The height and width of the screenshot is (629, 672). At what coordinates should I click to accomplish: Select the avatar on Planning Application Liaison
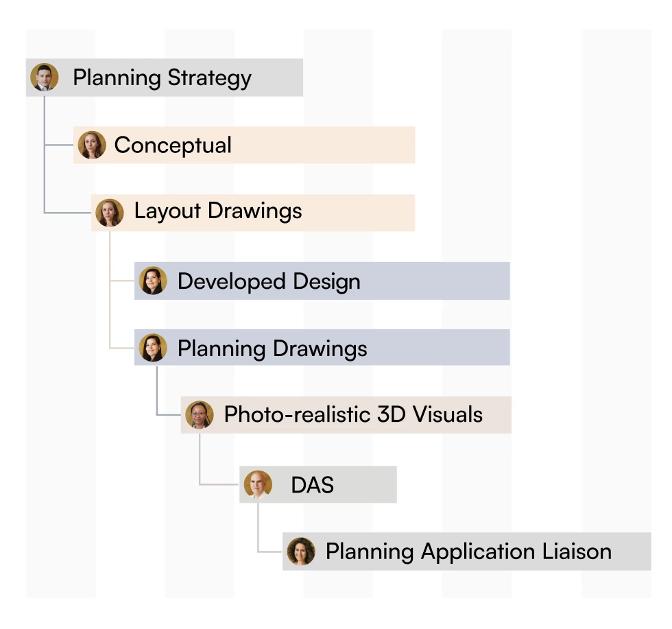click(301, 551)
